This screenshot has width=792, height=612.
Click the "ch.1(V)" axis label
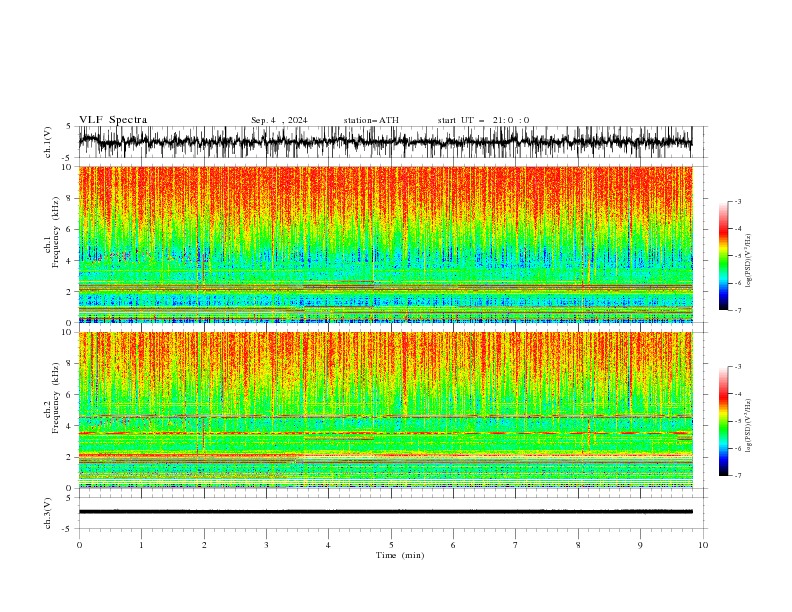48,142
